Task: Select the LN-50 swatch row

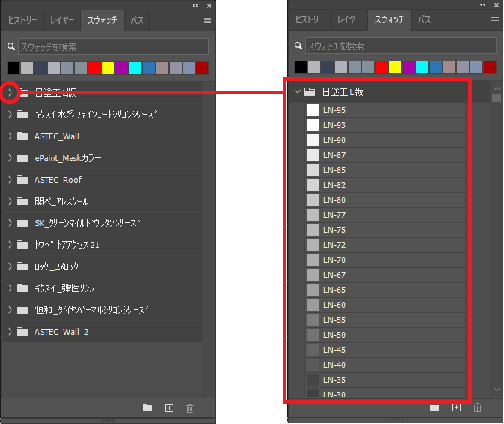Action: 385,335
